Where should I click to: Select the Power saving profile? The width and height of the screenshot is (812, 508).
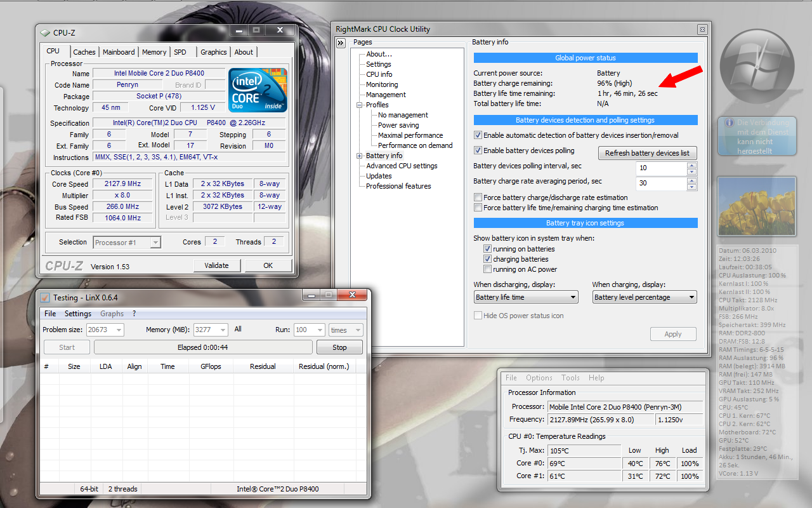[x=398, y=125]
